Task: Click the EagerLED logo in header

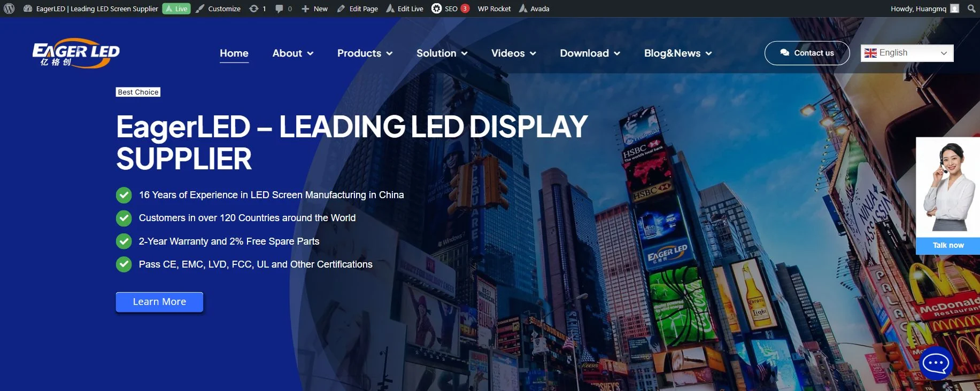Action: (x=76, y=53)
